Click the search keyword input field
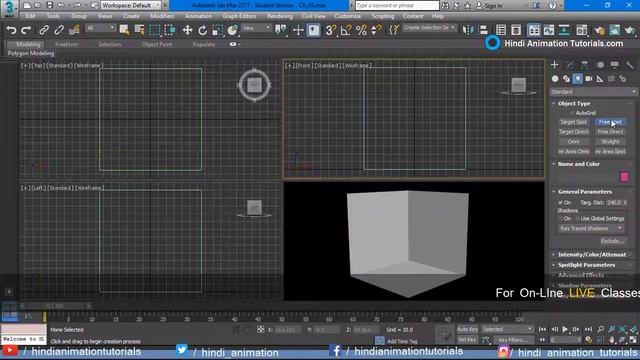The image size is (640, 360). click(x=397, y=6)
